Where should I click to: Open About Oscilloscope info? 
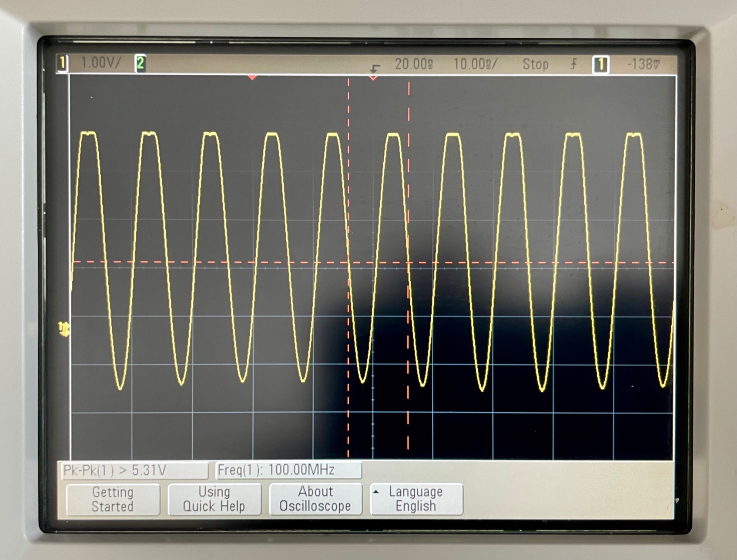[315, 499]
